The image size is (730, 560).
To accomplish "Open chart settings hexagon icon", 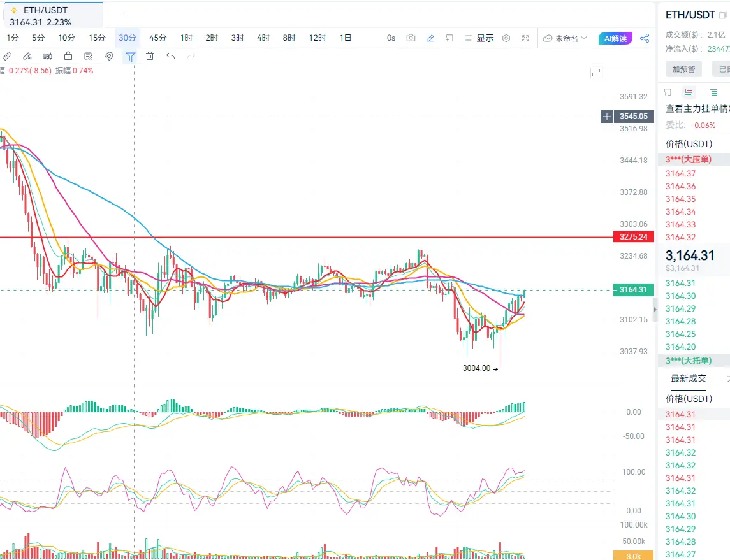I will click(x=506, y=38).
